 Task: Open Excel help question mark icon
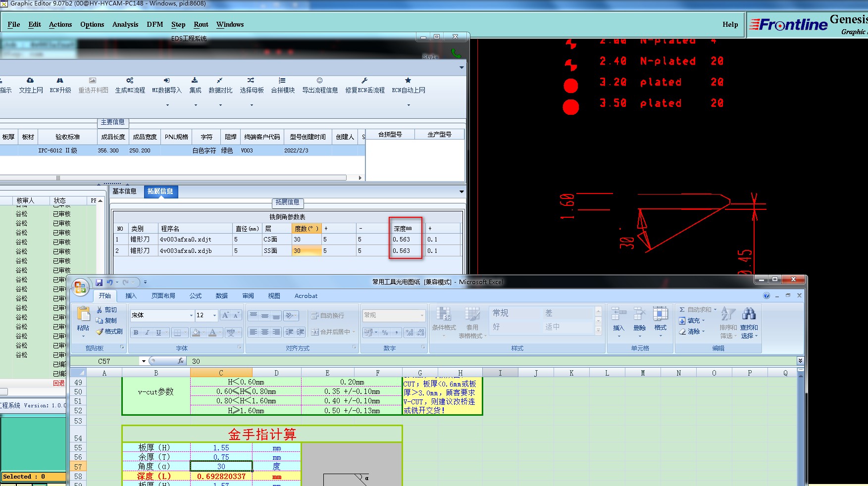point(766,296)
